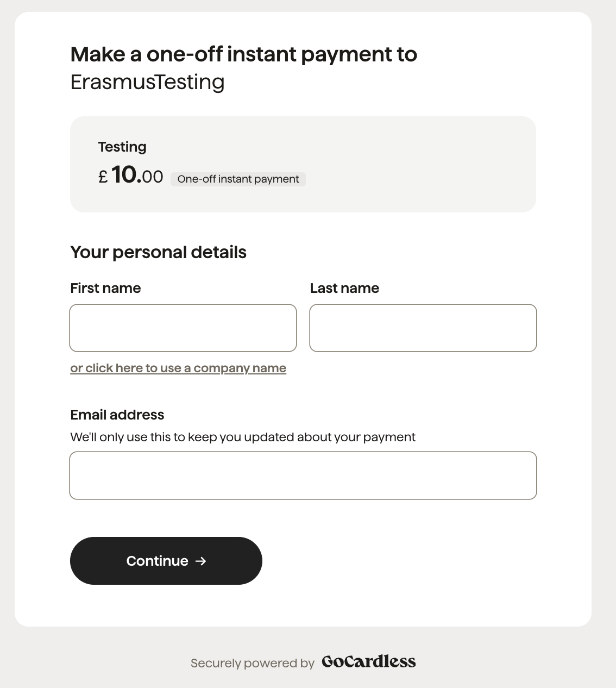Use a company name instead link
616x688 pixels.
click(x=178, y=368)
